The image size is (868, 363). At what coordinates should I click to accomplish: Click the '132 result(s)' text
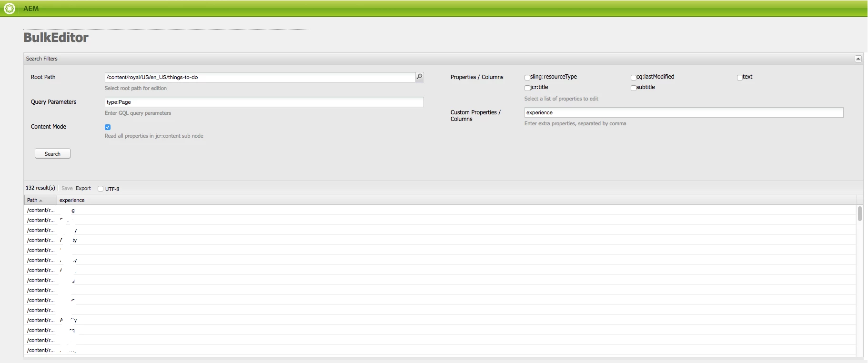click(40, 188)
